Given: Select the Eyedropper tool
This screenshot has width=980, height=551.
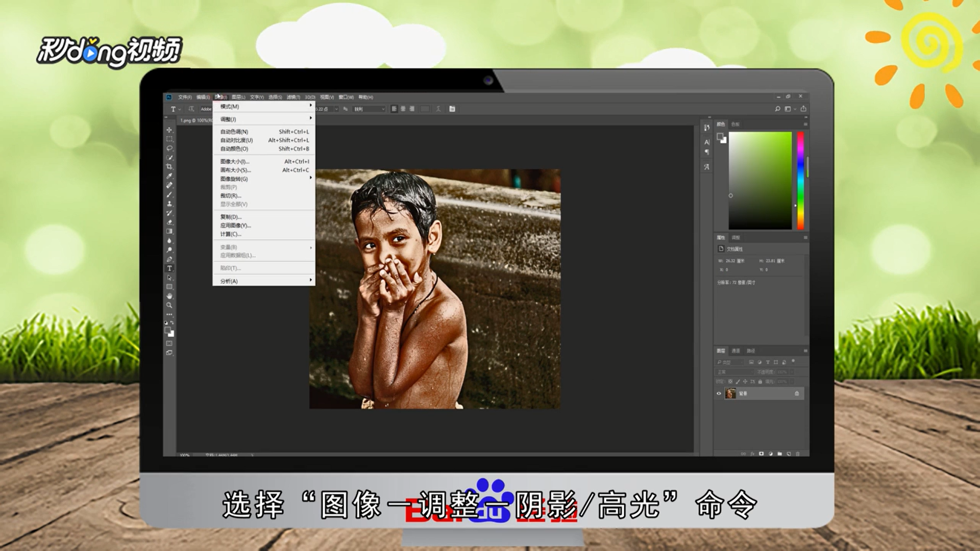Looking at the screenshot, I should (x=169, y=176).
